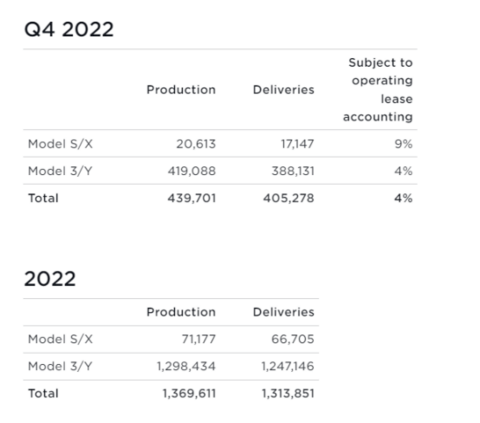480x423 pixels.
Task: Select Total row label in Q4 2022 table
Action: click(43, 198)
